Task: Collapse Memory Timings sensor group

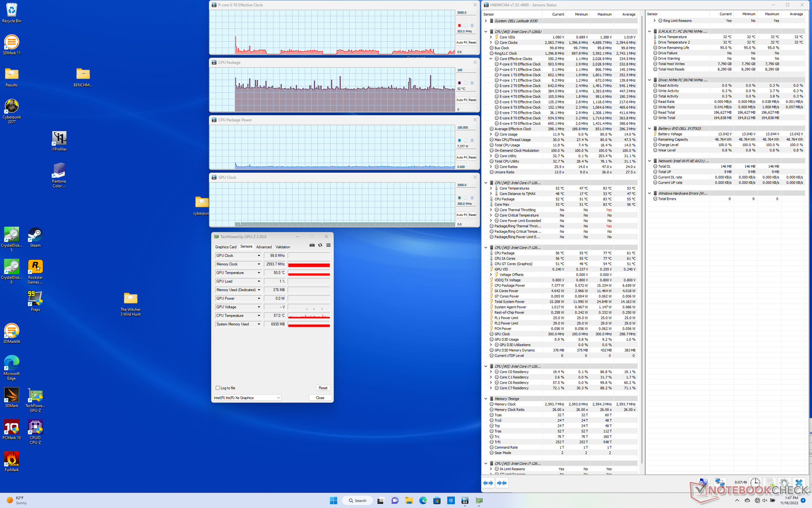Action: [x=486, y=399]
